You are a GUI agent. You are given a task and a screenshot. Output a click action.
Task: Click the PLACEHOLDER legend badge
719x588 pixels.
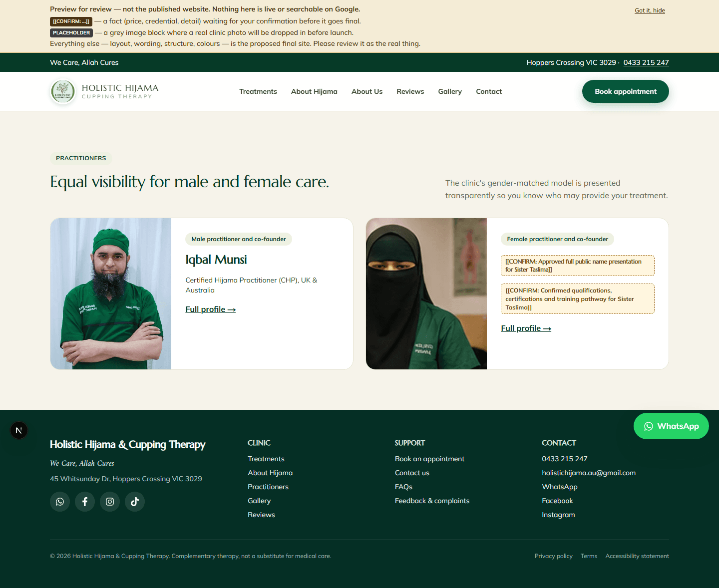click(x=71, y=33)
